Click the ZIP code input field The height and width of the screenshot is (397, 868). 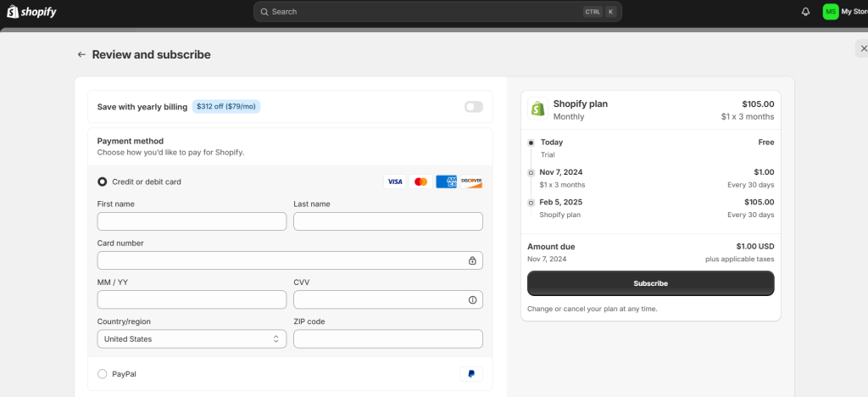[388, 338]
